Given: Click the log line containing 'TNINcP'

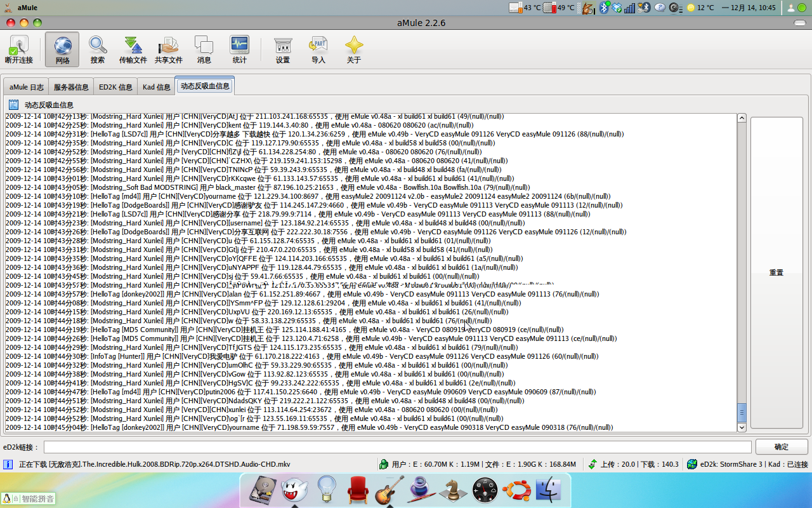Looking at the screenshot, I should coord(254,170).
